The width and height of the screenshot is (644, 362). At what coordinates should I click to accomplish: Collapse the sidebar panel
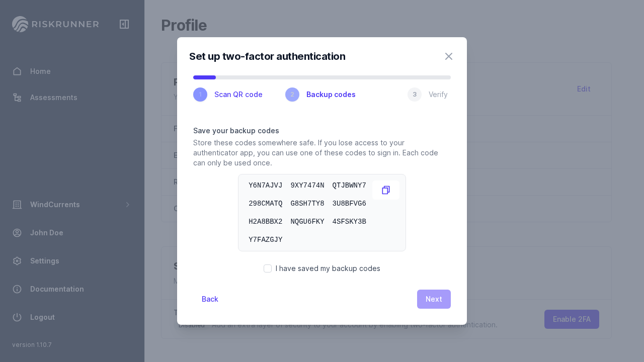124,24
